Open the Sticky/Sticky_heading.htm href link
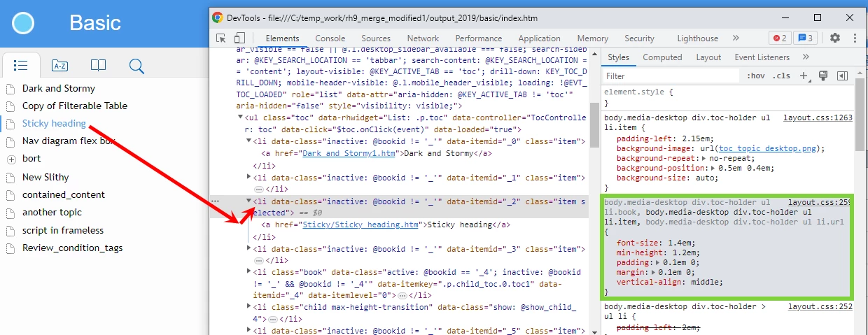Screen dimensions: 868x335 click(360, 224)
